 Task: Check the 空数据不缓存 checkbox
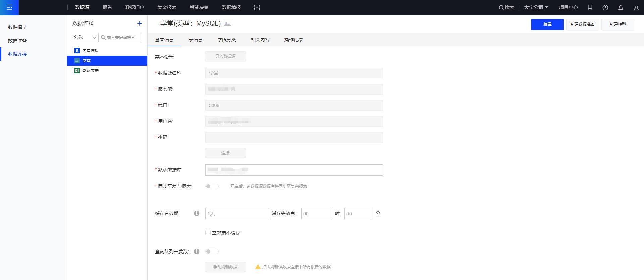click(208, 233)
